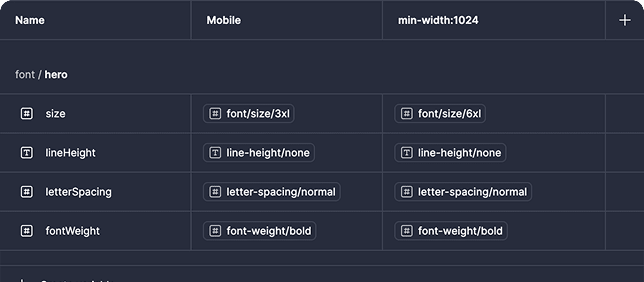The image size is (644, 282).
Task: Expand the Mobile column header options
Action: (x=224, y=20)
